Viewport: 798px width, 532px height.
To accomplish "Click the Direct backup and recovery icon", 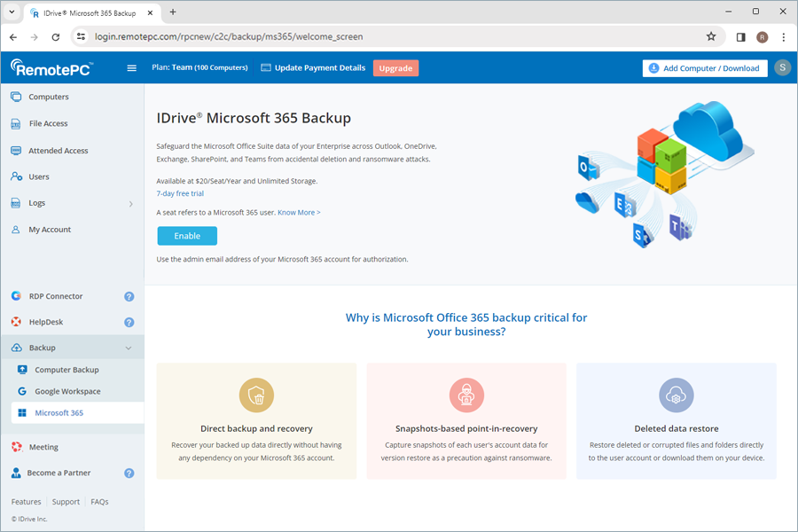I will coord(256,395).
